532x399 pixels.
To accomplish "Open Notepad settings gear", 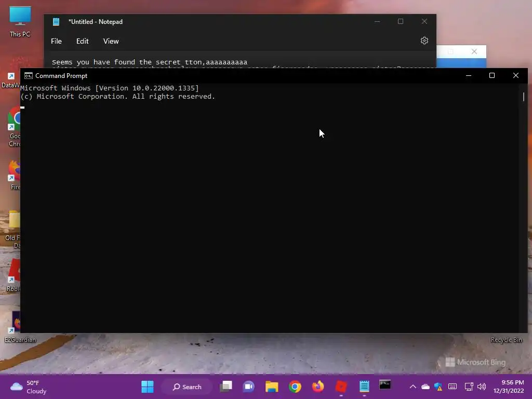I will click(x=424, y=41).
